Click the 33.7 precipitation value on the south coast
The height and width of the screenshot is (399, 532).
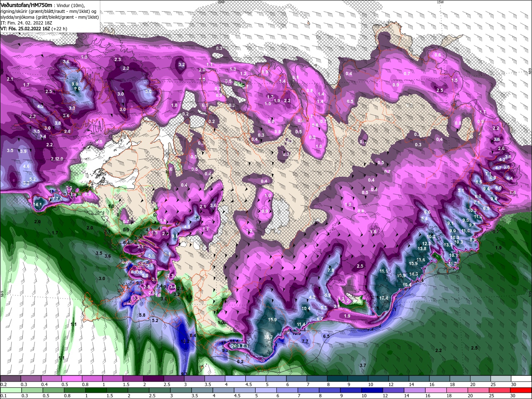(x=268, y=337)
